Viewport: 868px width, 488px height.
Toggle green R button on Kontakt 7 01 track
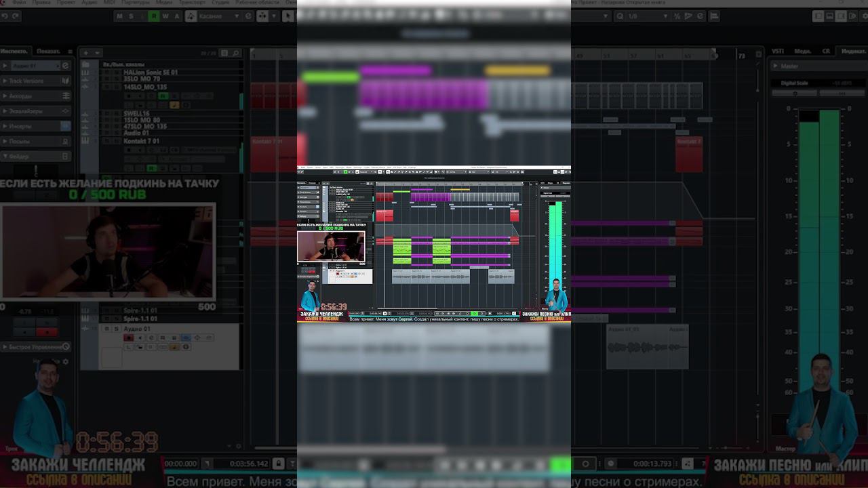pos(151,168)
